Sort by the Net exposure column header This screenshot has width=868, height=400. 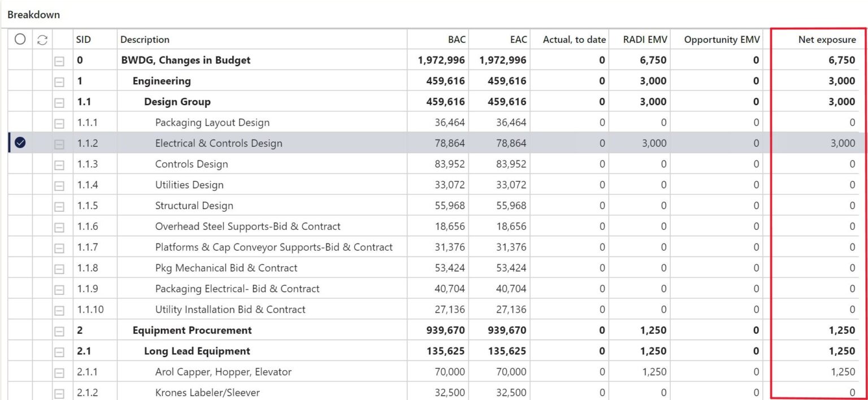827,40
